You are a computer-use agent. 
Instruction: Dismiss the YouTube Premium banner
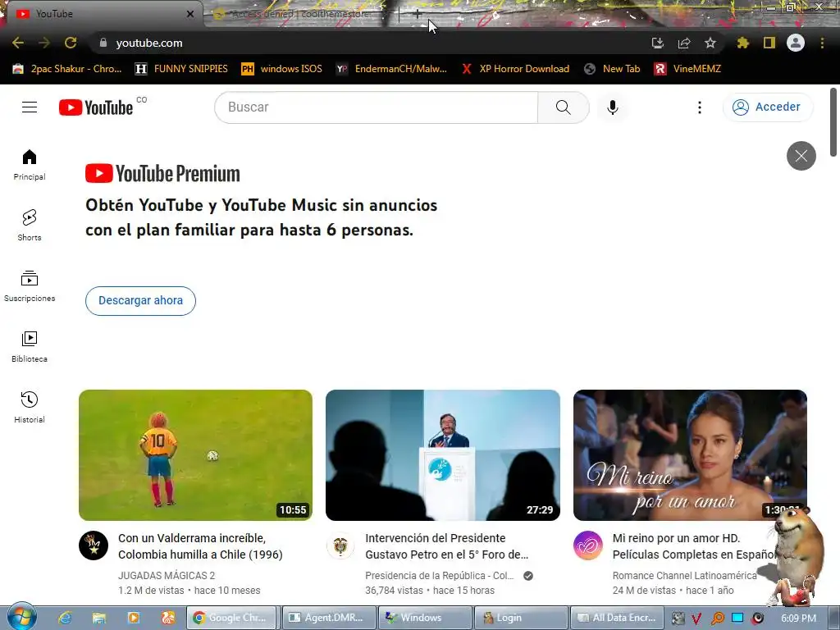pos(801,156)
